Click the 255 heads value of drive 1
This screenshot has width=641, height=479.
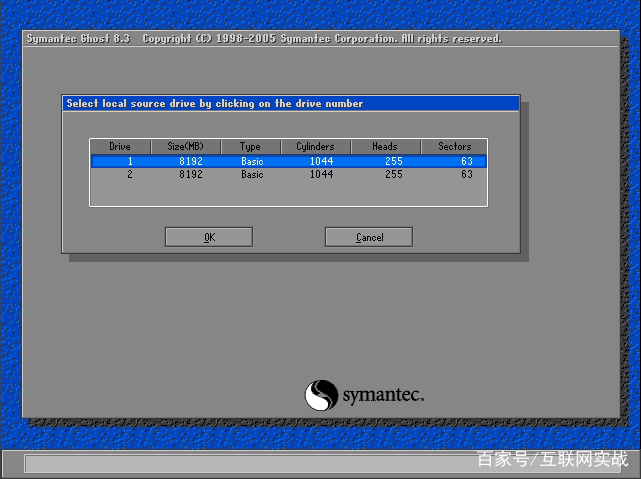click(394, 161)
